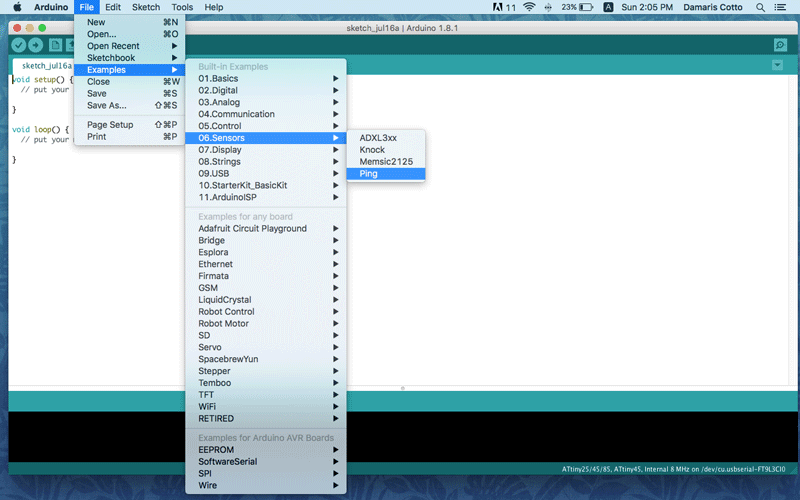This screenshot has height=500, width=800.
Task: Expand 07.Display examples
Action: [266, 149]
